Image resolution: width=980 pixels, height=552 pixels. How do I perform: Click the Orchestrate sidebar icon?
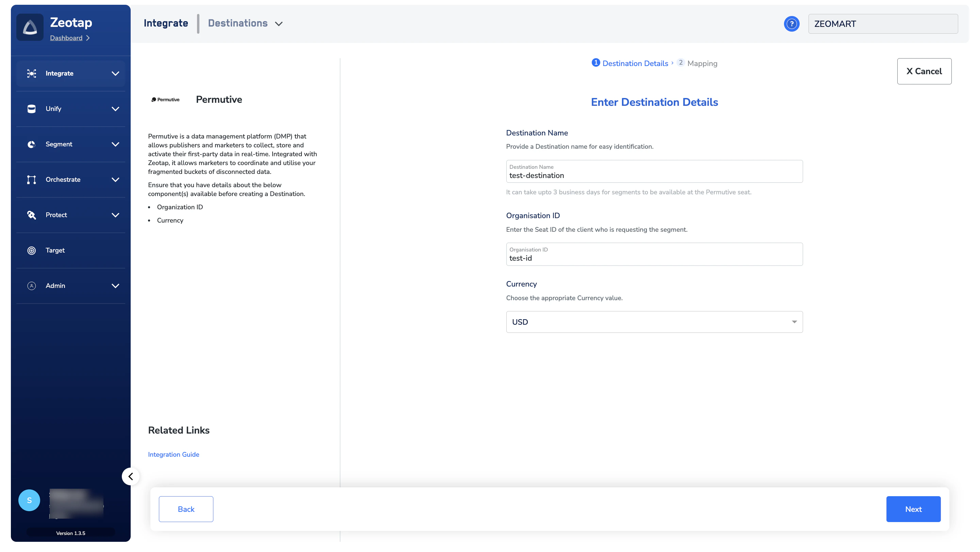click(x=32, y=180)
